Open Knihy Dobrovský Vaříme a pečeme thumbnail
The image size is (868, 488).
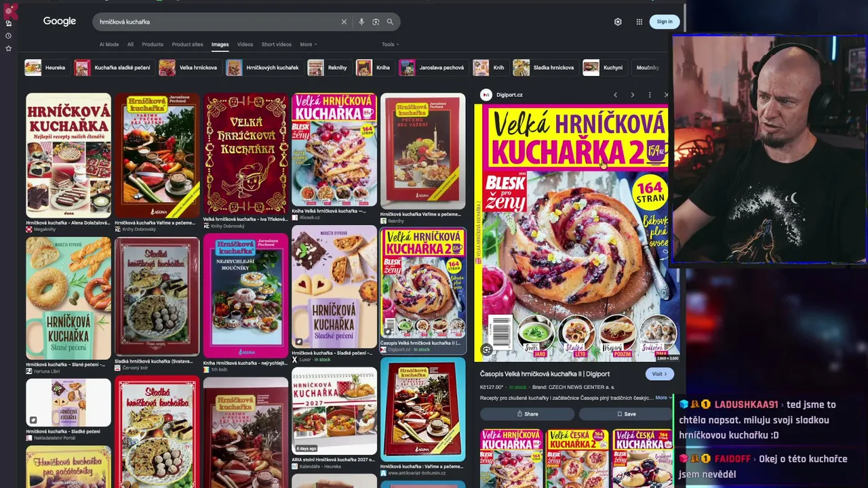(x=157, y=155)
